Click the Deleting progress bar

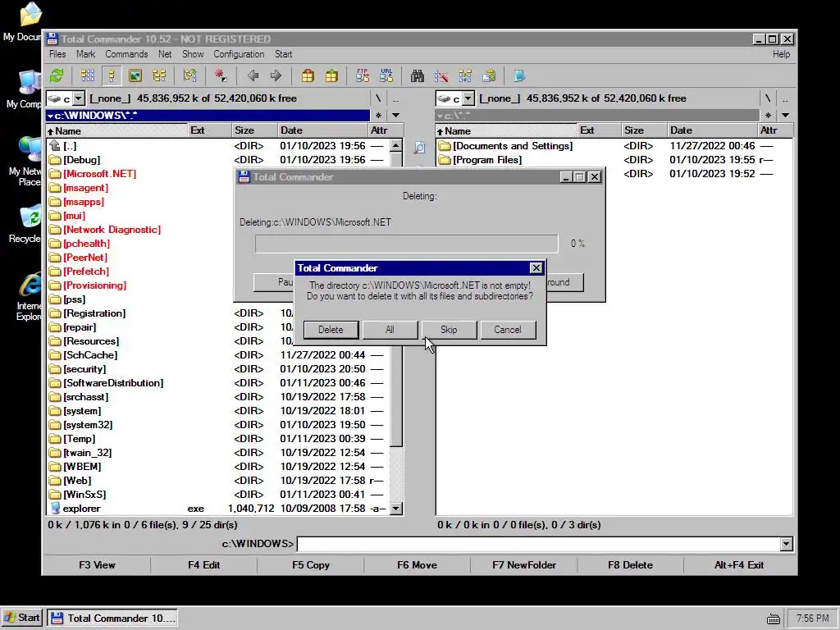(x=407, y=244)
